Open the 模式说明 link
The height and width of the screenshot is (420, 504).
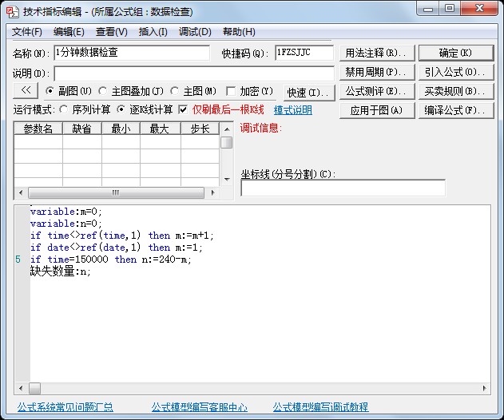pos(293,110)
